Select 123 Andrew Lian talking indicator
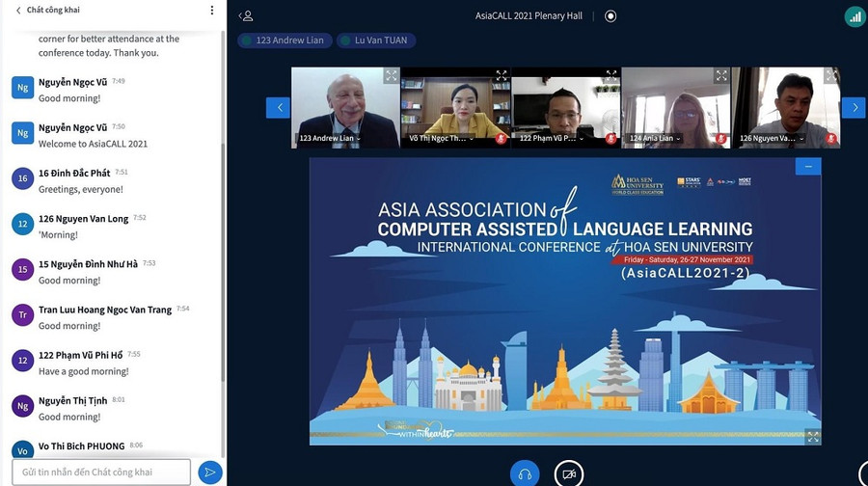Screen dimensions: 868x486 (x=285, y=40)
